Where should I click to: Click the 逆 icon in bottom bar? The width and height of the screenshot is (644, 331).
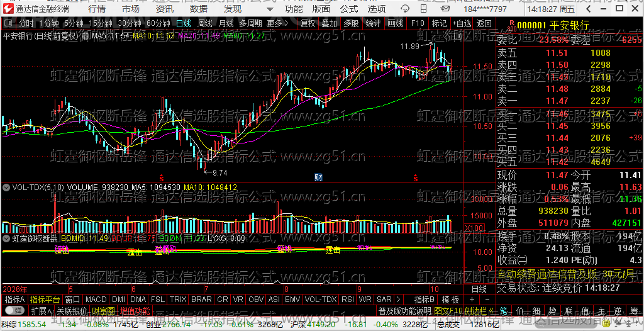tap(618, 310)
